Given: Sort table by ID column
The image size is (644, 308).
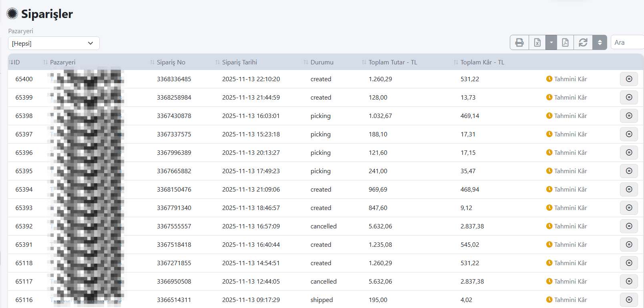Looking at the screenshot, I should pos(15,62).
